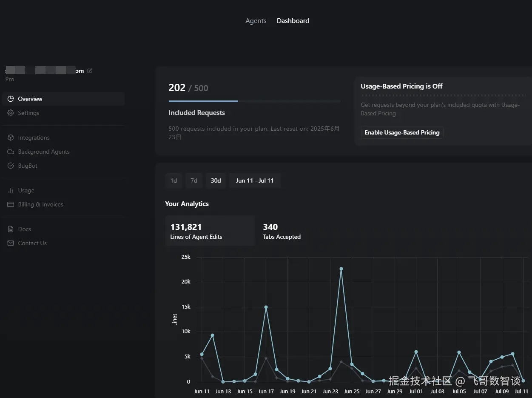Click the Jun 24 peak data point
This screenshot has height=398, width=532.
click(341, 269)
